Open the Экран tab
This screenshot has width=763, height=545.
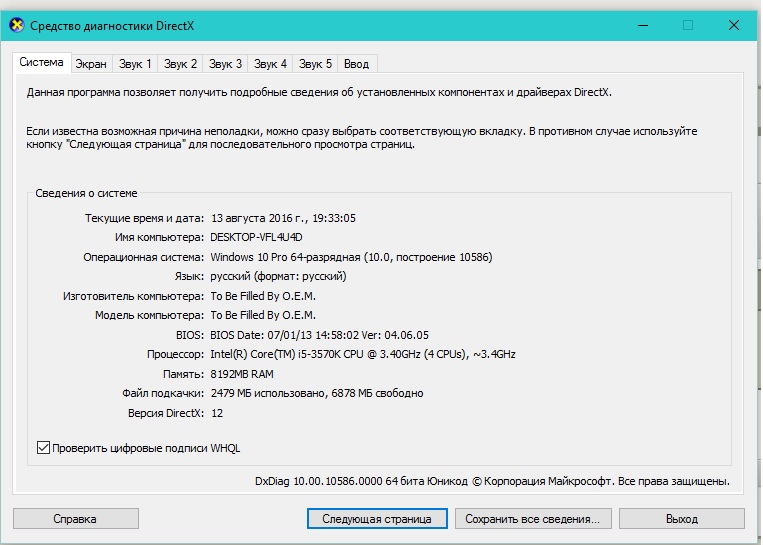pos(91,64)
